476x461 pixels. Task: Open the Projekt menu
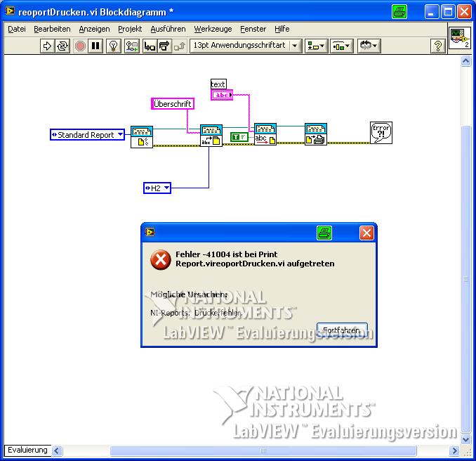click(130, 30)
